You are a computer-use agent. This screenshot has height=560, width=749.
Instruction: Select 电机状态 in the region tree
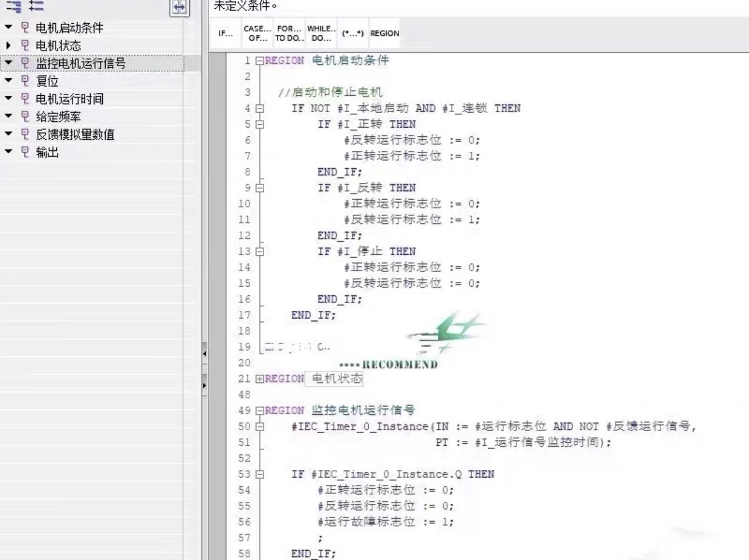[58, 46]
